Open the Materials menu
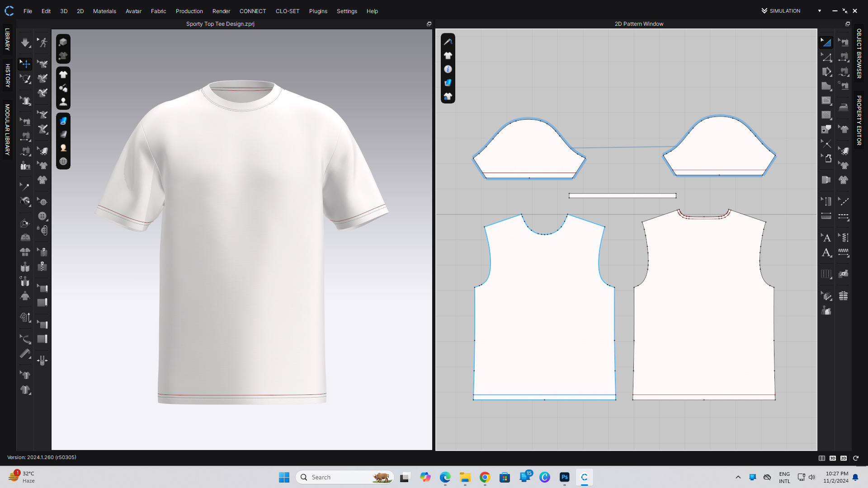The height and width of the screenshot is (488, 868). tap(104, 11)
